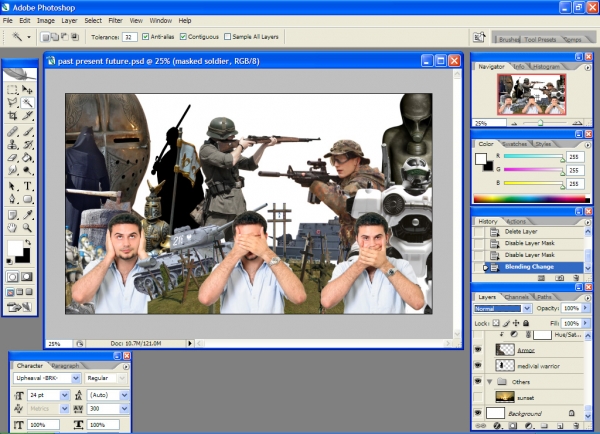Open the Filter menu
The image size is (600, 434).
pyautogui.click(x=115, y=21)
